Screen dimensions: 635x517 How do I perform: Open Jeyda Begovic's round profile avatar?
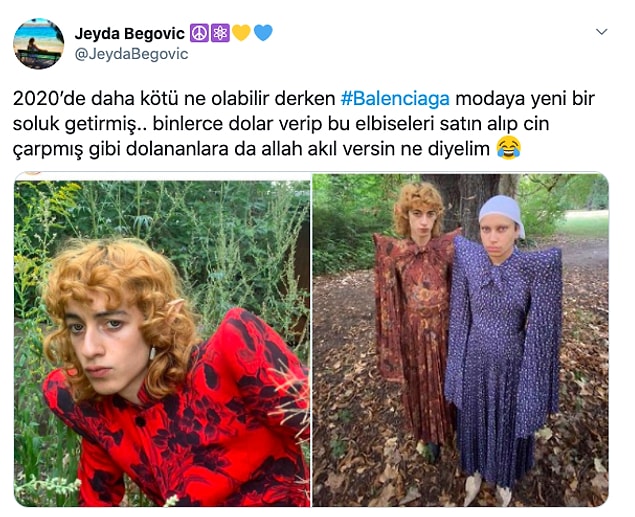(x=38, y=44)
